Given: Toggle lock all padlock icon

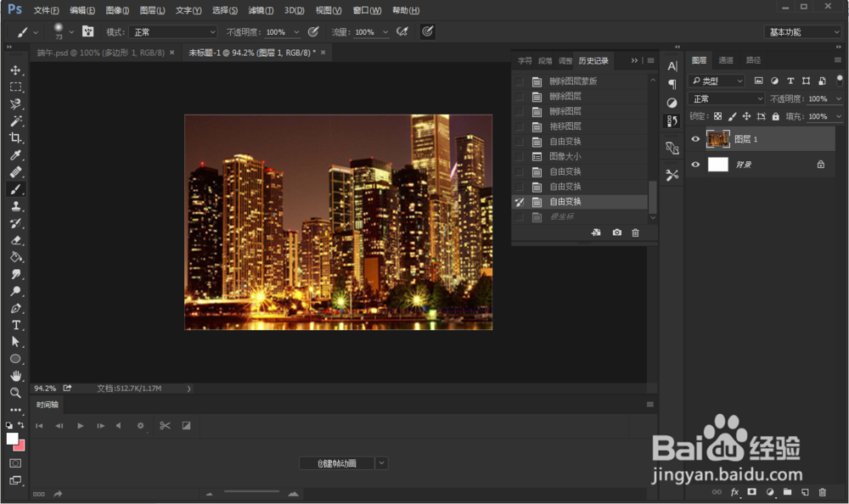Looking at the screenshot, I should point(776,116).
